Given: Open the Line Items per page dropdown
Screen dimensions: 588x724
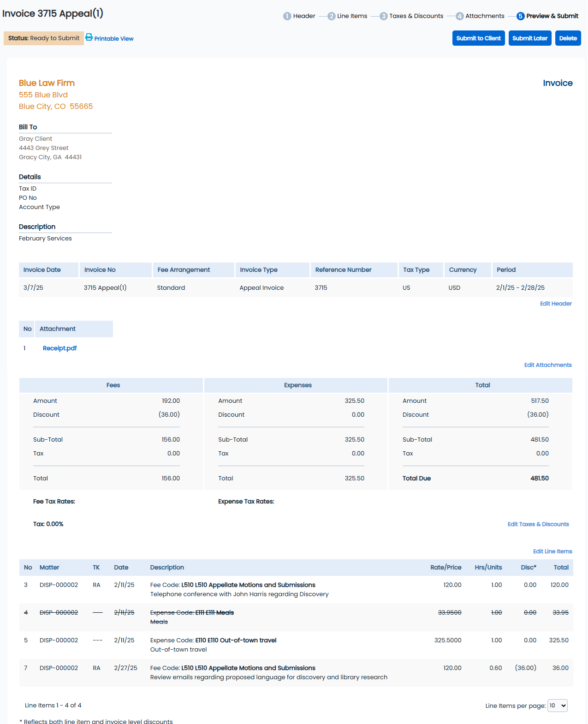Looking at the screenshot, I should (557, 706).
